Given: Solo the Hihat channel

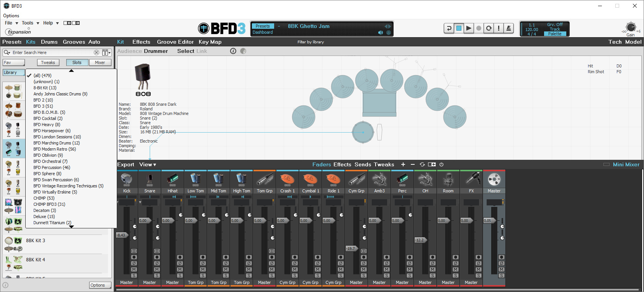Looking at the screenshot, I should [x=180, y=276].
